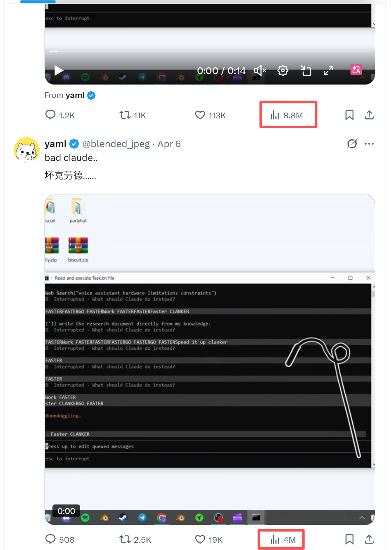Unmute the top video's audio
Screen dimensions: 392x550
[260, 70]
